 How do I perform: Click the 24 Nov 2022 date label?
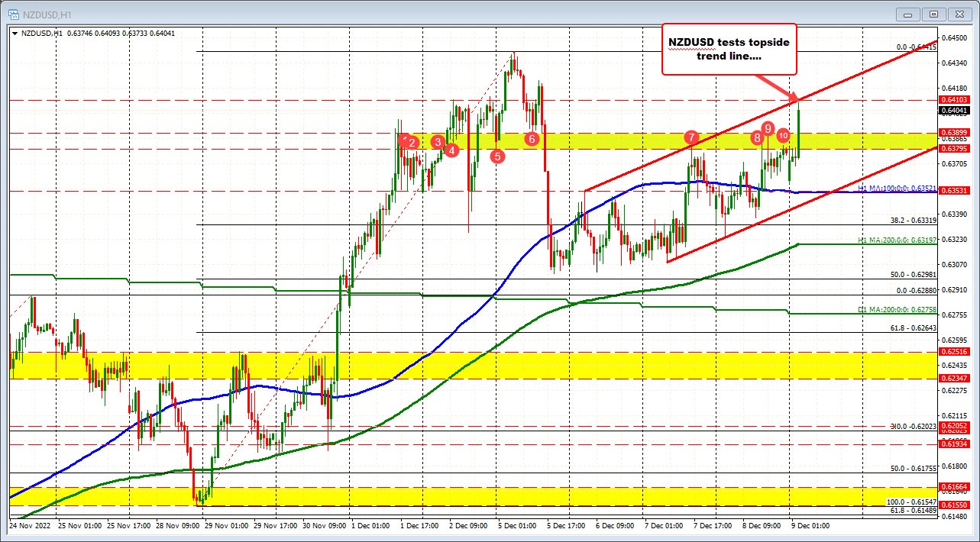28,527
